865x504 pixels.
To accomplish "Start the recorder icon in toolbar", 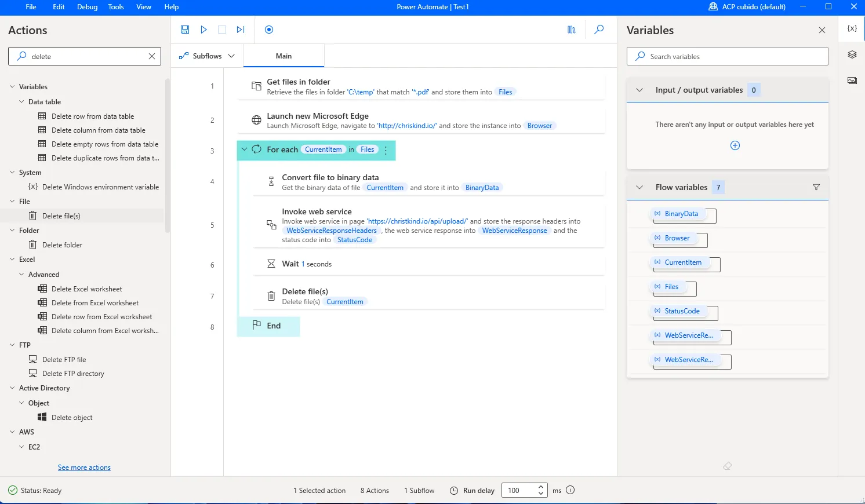I will (x=269, y=30).
